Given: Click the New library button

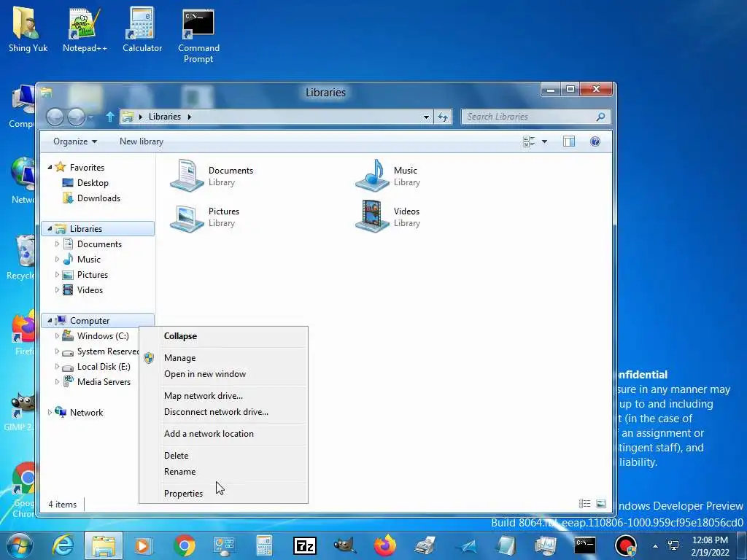Looking at the screenshot, I should tap(142, 141).
